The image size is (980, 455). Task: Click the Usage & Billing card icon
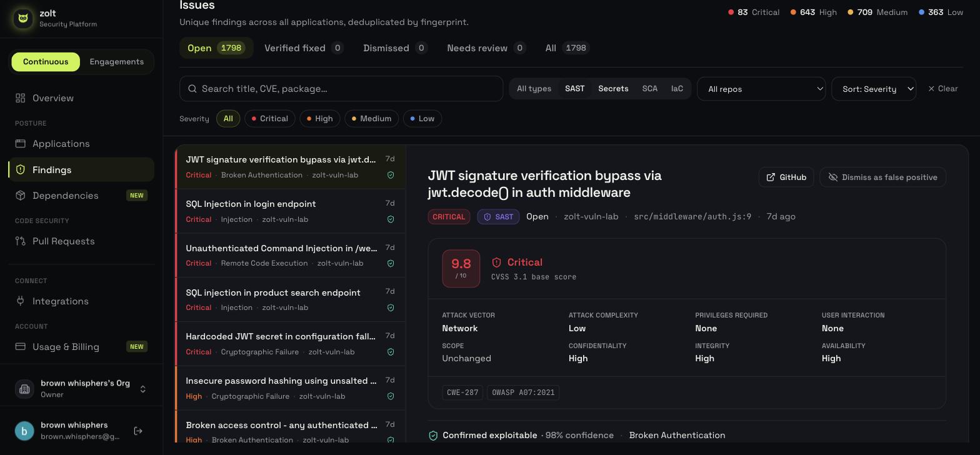pos(21,347)
